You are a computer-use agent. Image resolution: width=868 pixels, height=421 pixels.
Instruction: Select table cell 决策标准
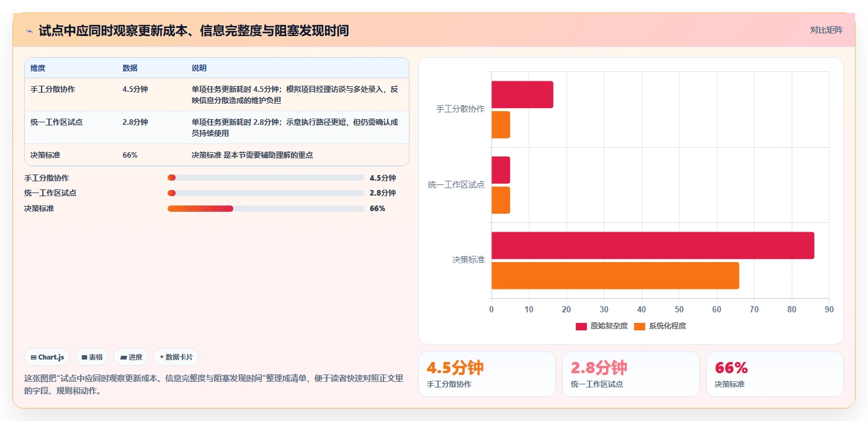click(45, 155)
